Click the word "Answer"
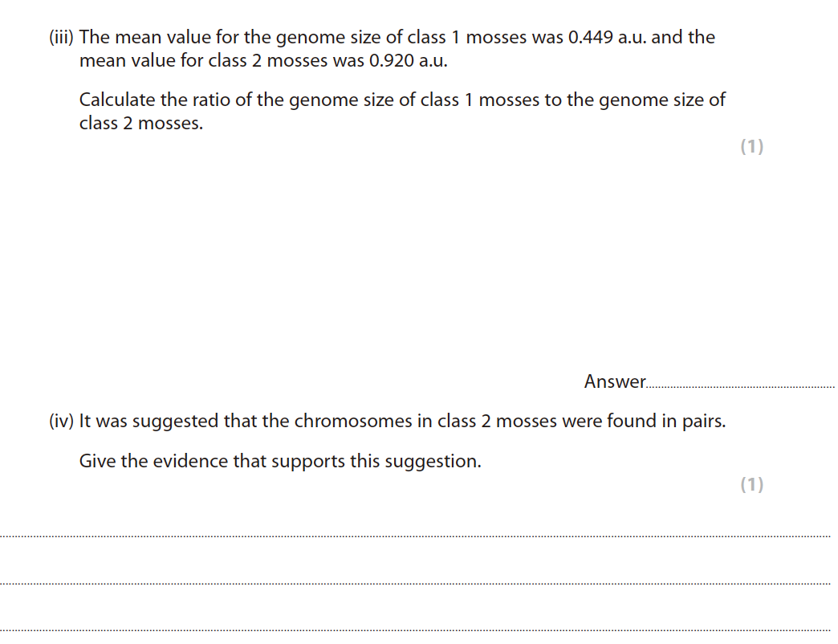838x644 pixels. tap(615, 381)
